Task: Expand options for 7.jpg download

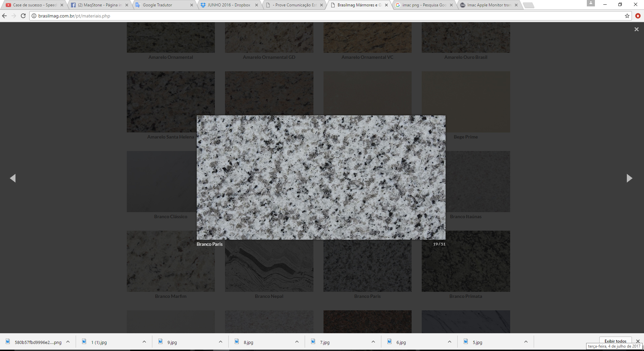Action: pos(373,342)
